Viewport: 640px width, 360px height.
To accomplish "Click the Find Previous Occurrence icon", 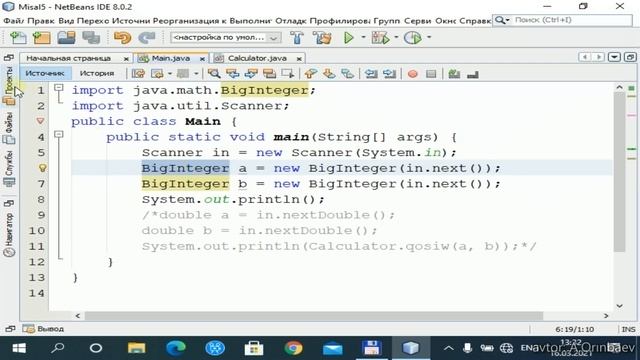I will coord(233,73).
